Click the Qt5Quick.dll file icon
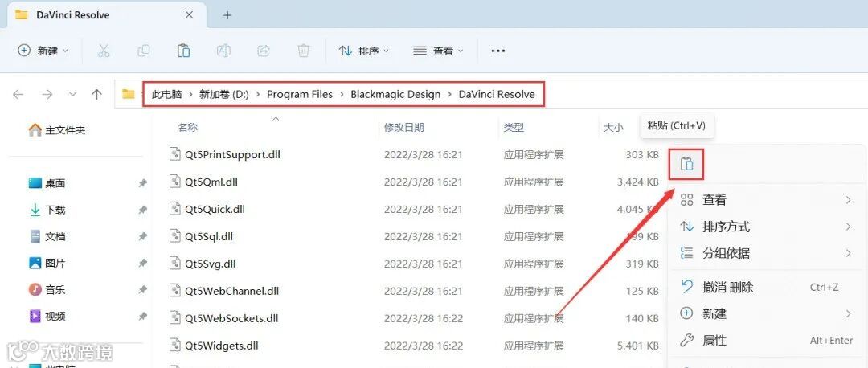 [175, 209]
